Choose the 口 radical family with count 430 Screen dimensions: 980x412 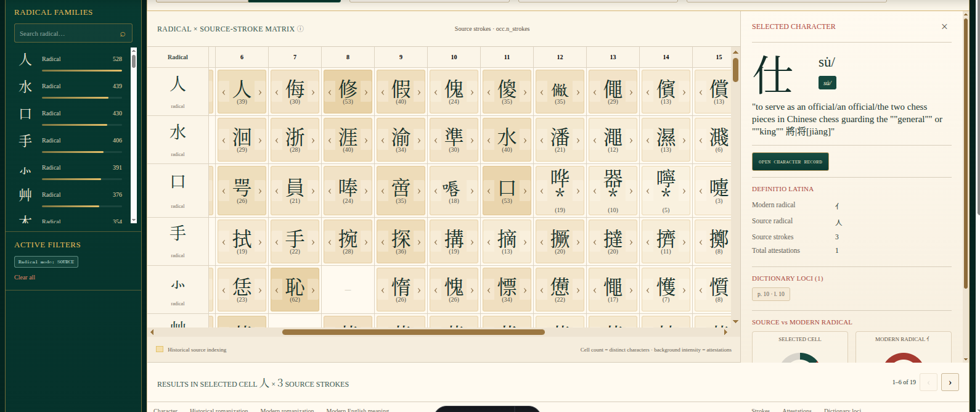(70, 115)
